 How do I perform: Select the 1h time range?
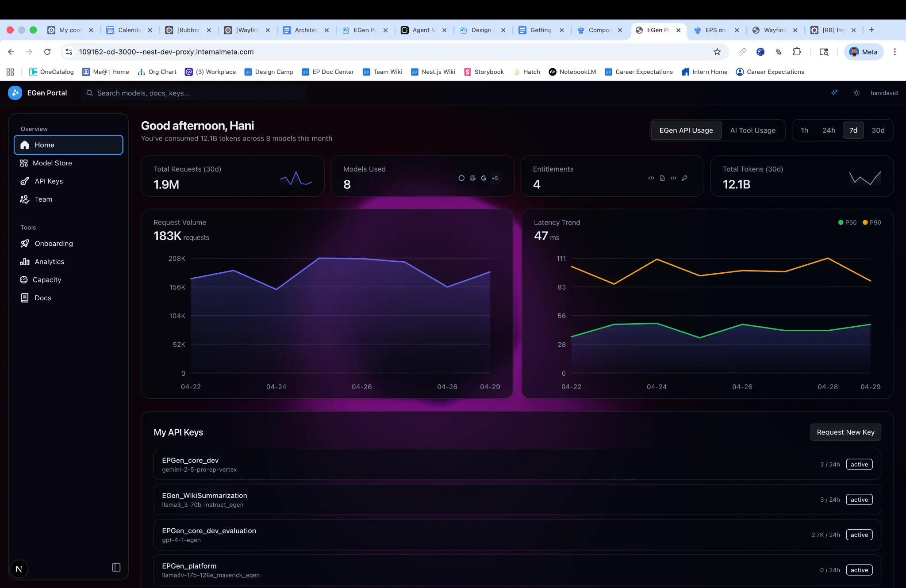pos(805,130)
